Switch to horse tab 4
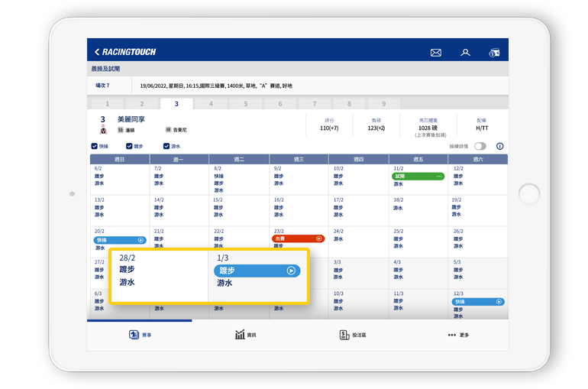 (211, 104)
